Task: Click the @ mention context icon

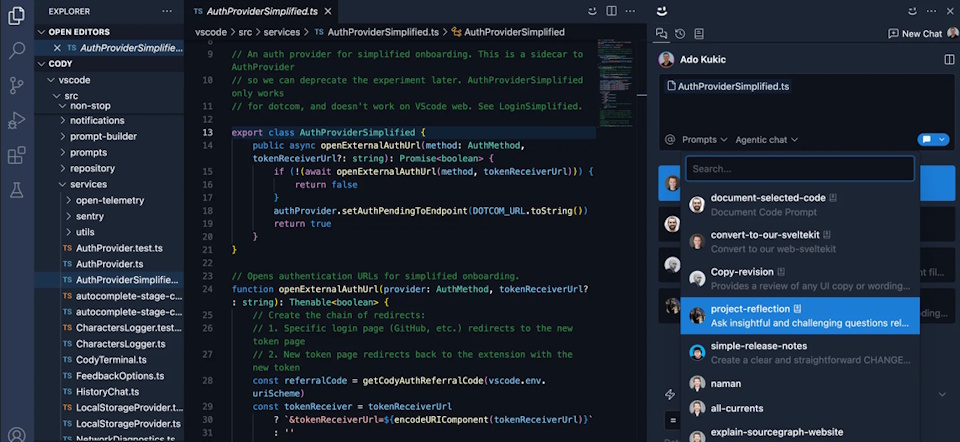Action: [670, 140]
